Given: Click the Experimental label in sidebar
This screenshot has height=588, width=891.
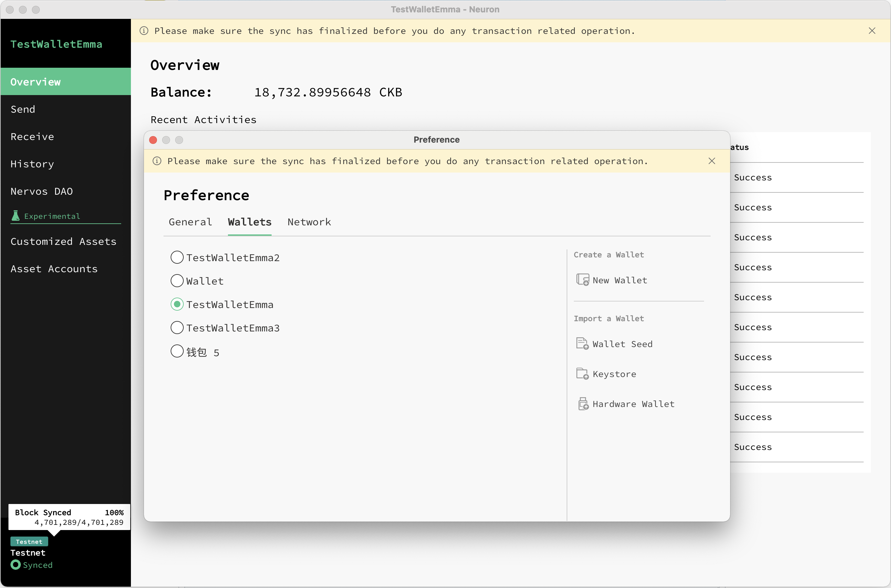Looking at the screenshot, I should point(52,216).
